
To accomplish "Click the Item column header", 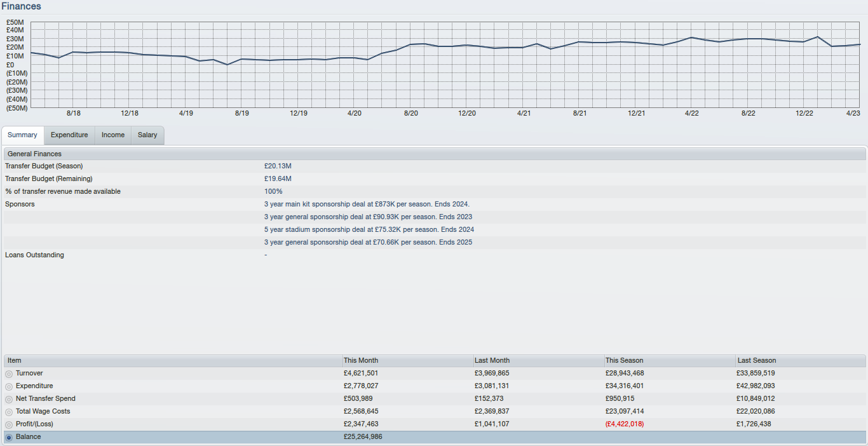I will point(15,360).
